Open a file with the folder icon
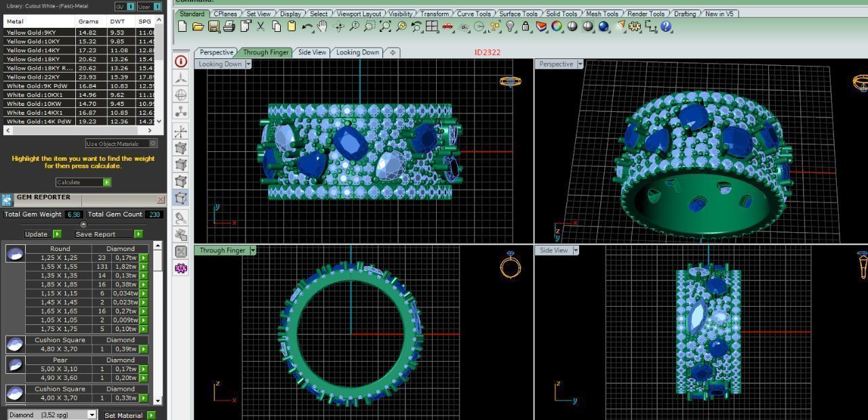Screen dimensions: 868x420 point(198,26)
